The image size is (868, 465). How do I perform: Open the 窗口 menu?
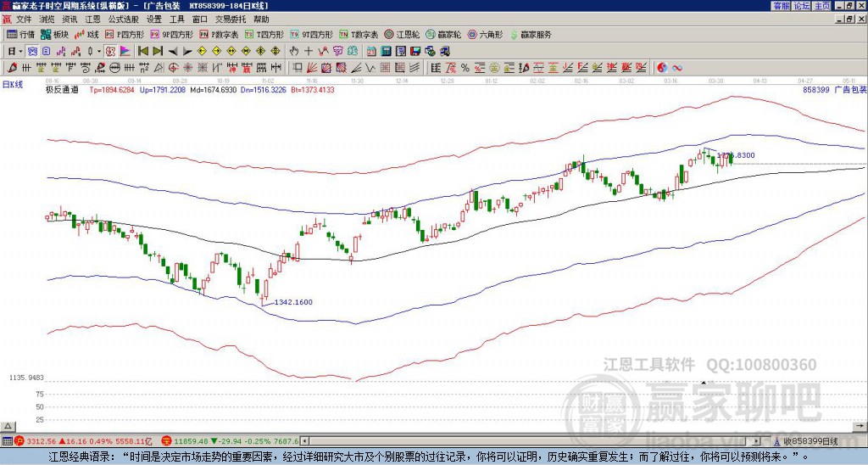(x=200, y=20)
